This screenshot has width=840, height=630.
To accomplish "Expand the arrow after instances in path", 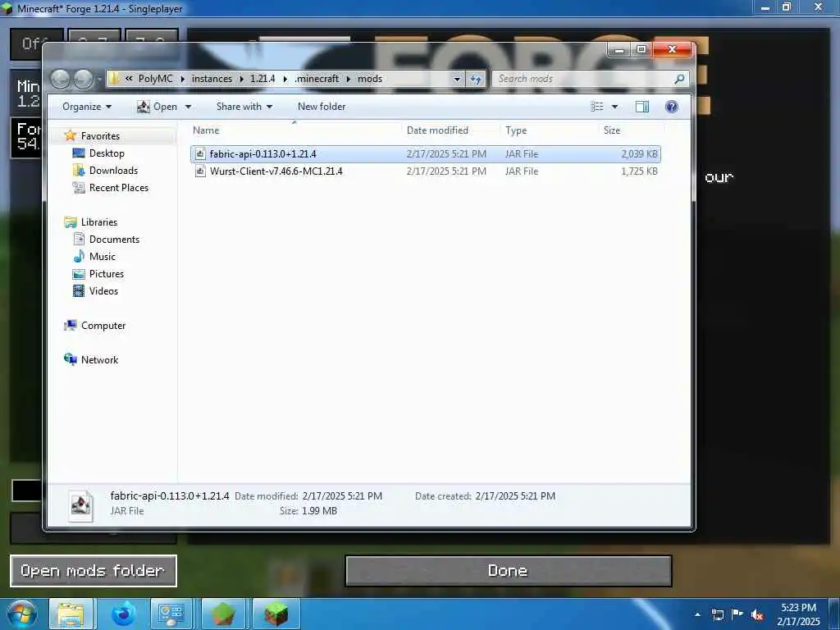I will 241,79.
